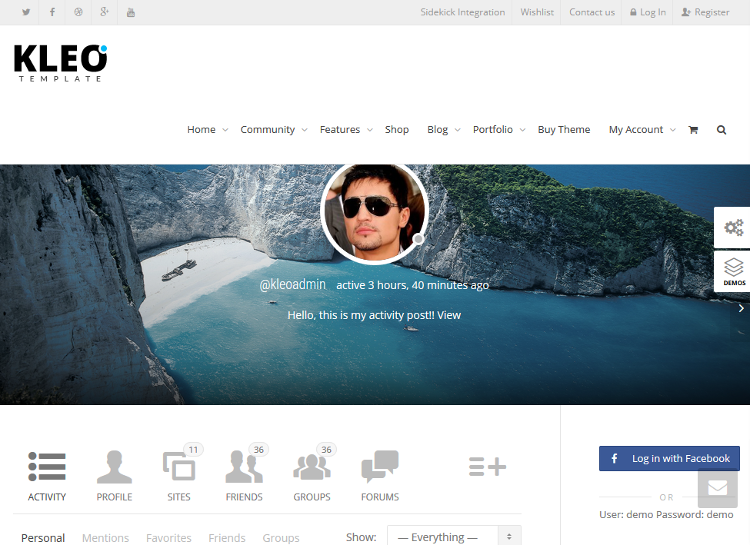Screen dimensions: 750x545
Task: Click the right arrow on cover image
Action: point(741,308)
